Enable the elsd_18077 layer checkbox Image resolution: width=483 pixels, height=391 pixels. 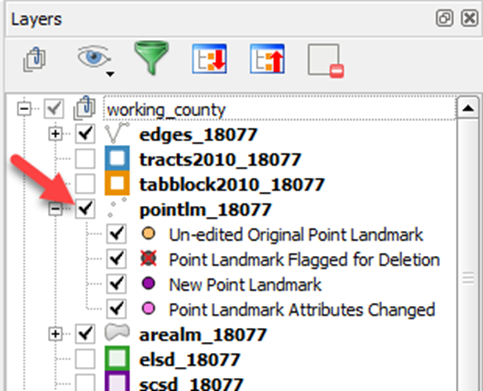[85, 359]
